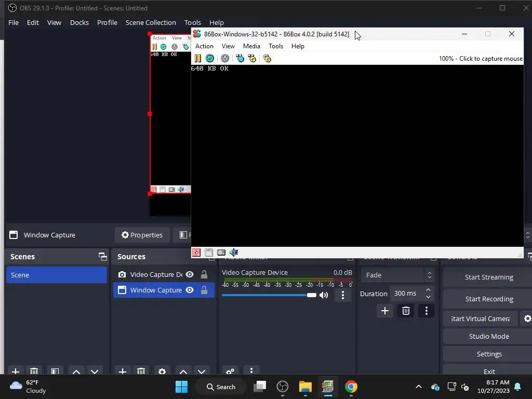
Task: Open OBS Settings from Controls
Action: (488, 354)
